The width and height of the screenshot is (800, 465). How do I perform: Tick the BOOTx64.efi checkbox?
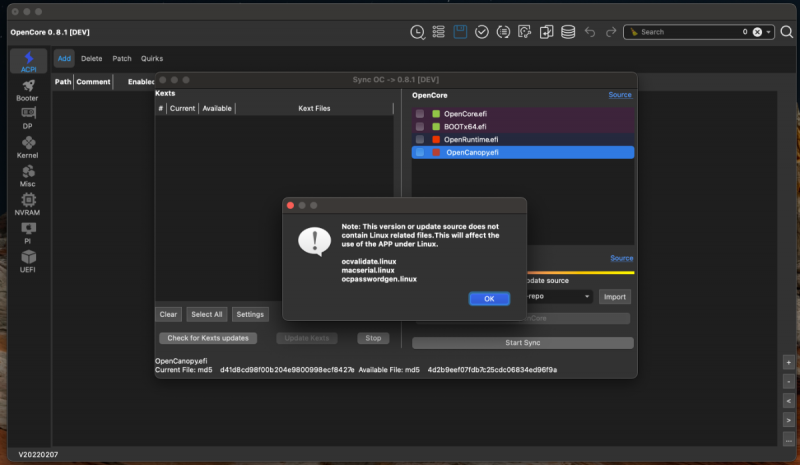click(420, 127)
